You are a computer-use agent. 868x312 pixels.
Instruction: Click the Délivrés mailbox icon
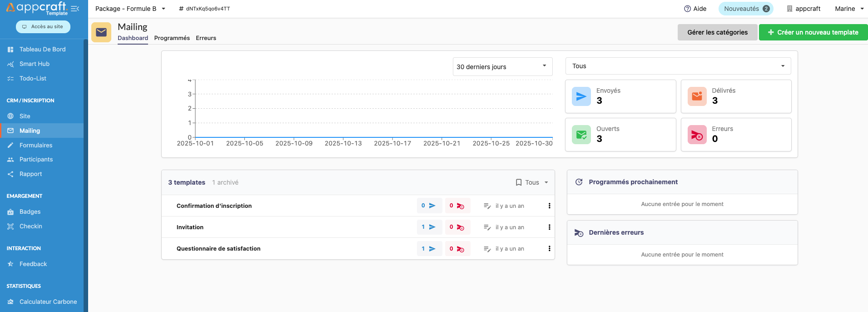[697, 96]
